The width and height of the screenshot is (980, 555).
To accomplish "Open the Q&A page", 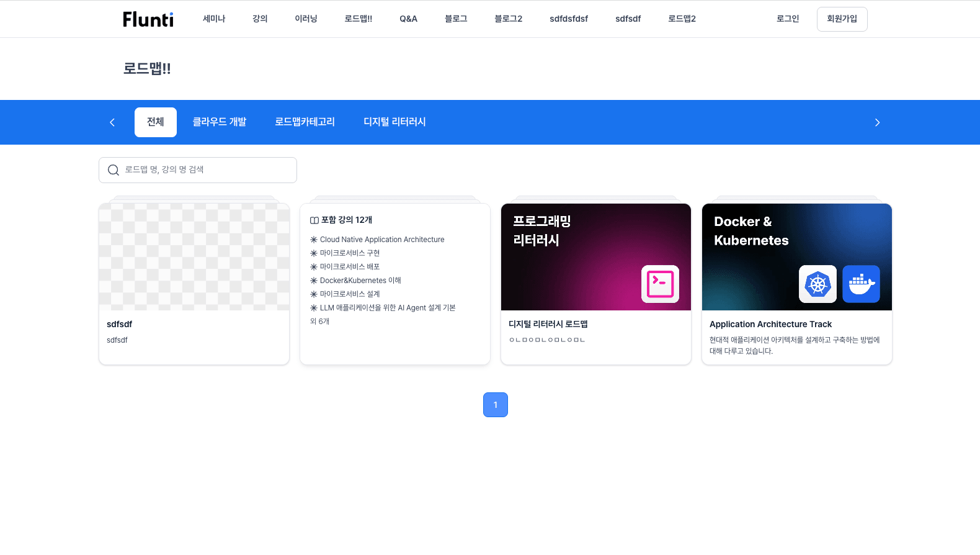I will pyautogui.click(x=408, y=19).
